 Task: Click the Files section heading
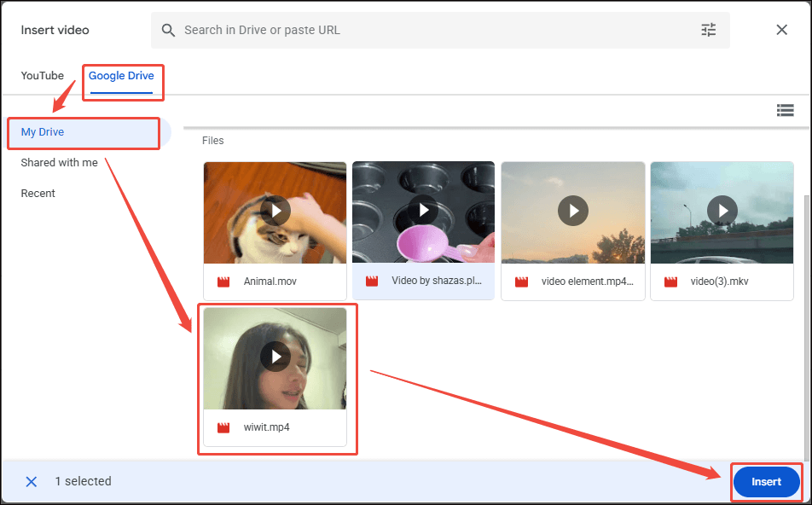click(x=213, y=141)
